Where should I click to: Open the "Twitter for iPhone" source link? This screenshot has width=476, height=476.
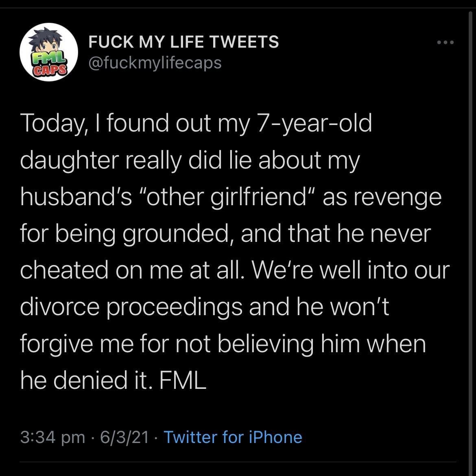233,437
